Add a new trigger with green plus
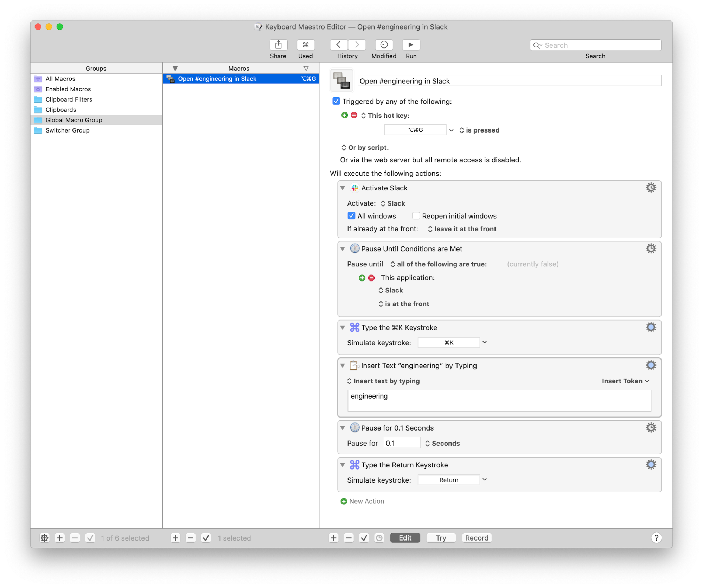This screenshot has width=703, height=588. pyautogui.click(x=344, y=115)
